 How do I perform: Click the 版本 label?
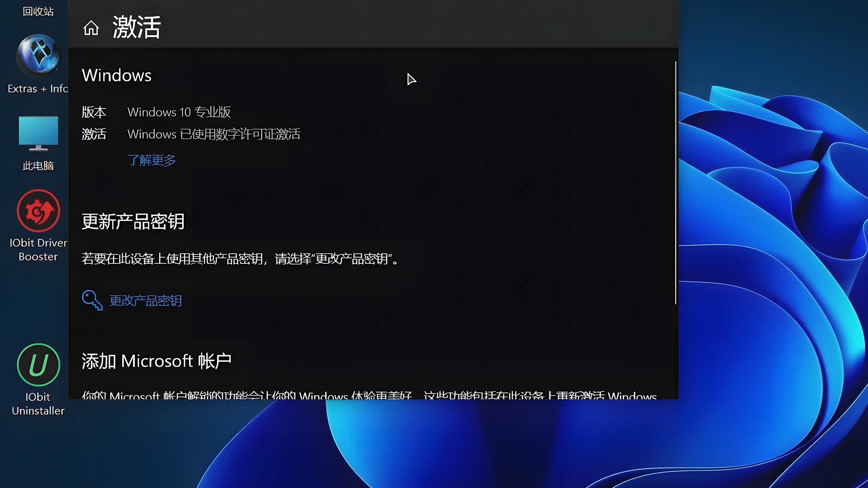pyautogui.click(x=94, y=112)
